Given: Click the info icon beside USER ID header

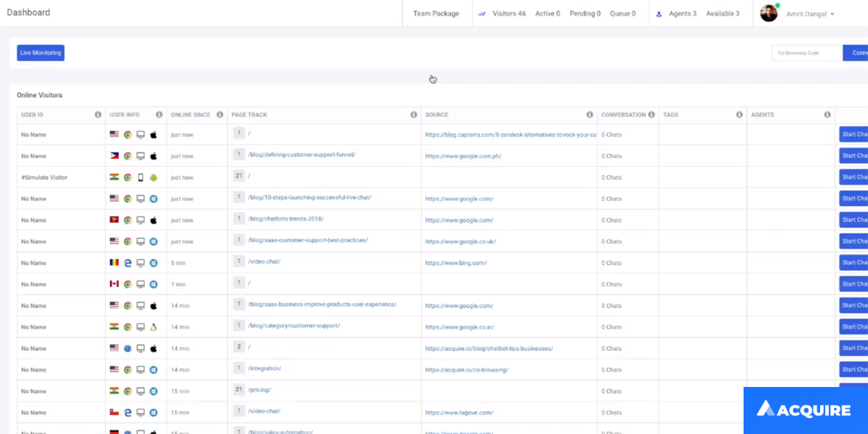Looking at the screenshot, I should [x=98, y=114].
